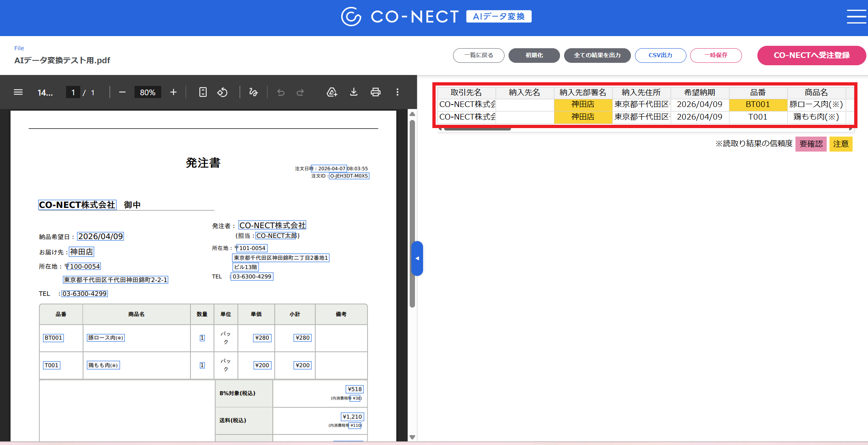
Task: Click the AIデータ変換 badge in header
Action: pyautogui.click(x=499, y=17)
